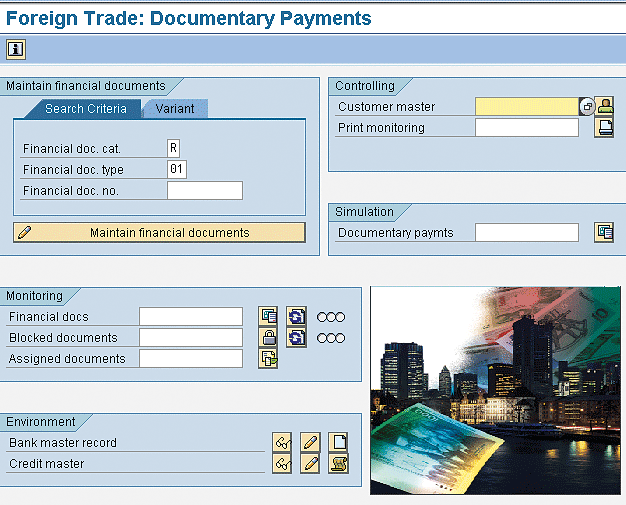Click the city skyline banknote picture
Viewport: 626px width, 505px height.
tap(495, 390)
